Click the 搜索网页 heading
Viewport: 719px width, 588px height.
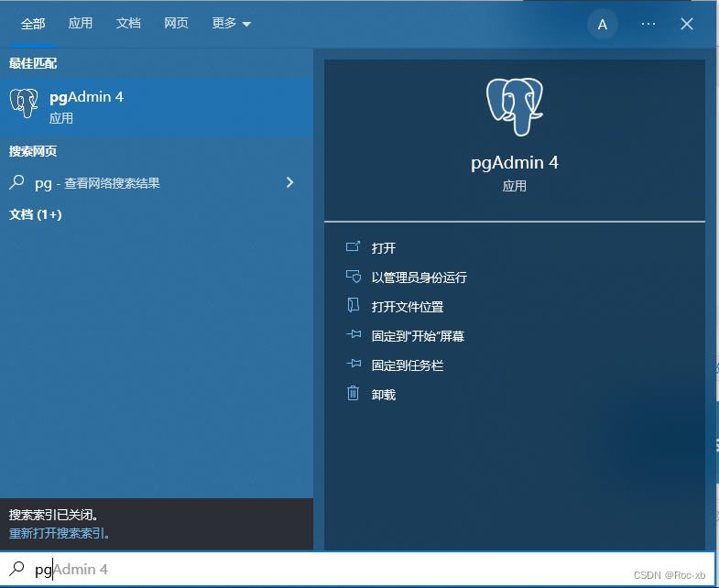33,151
